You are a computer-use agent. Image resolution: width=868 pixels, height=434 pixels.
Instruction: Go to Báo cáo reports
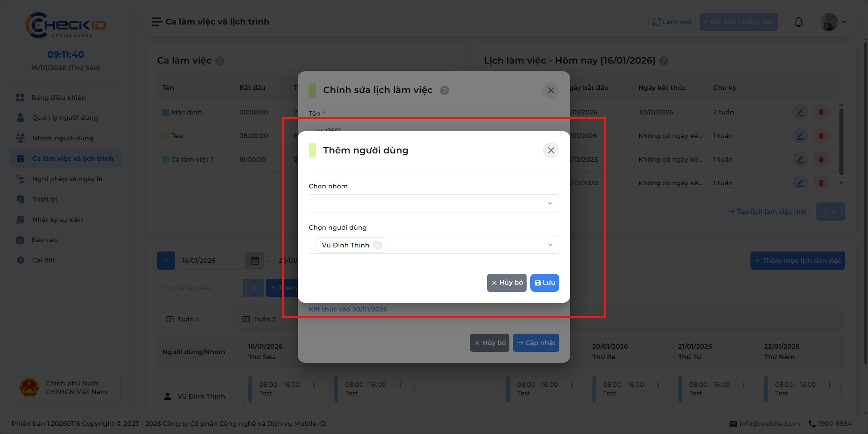pos(66,240)
